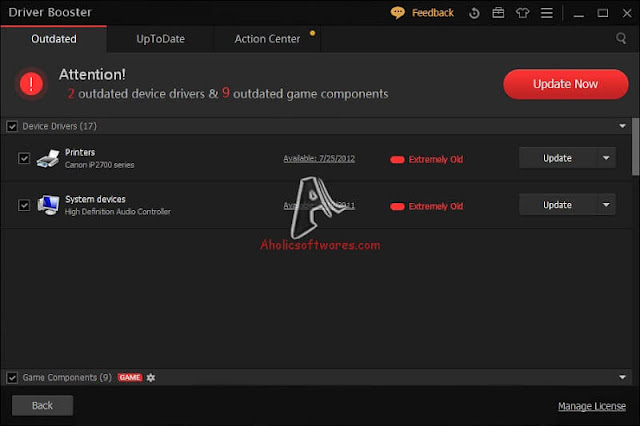Open the Manage License link
The height and width of the screenshot is (426, 640).
click(x=592, y=406)
